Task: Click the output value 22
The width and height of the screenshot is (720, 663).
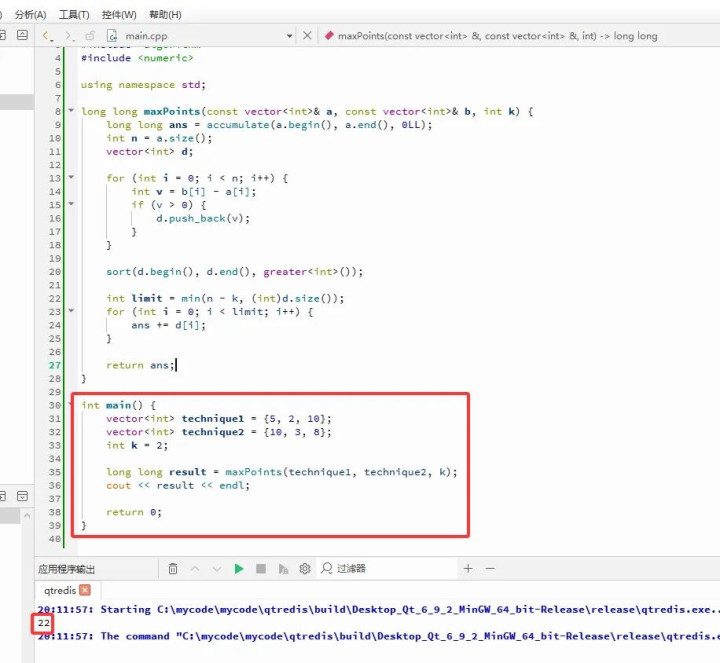Action: click(44, 623)
